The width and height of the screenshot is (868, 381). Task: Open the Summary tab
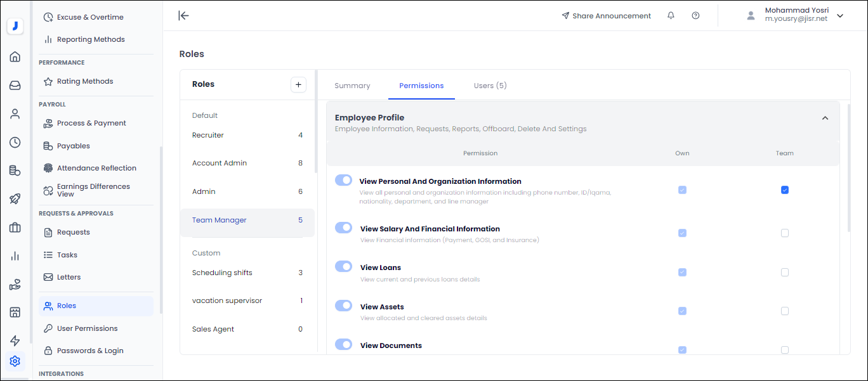point(352,85)
